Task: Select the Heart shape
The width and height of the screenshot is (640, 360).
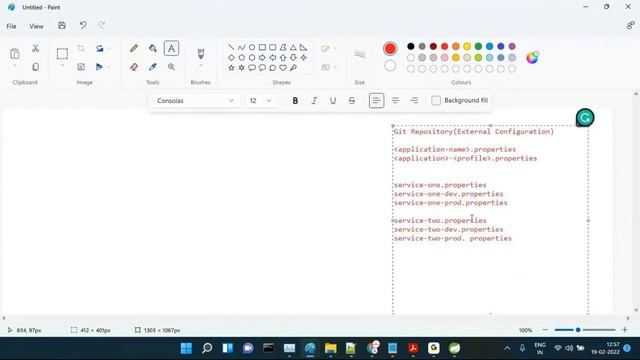Action: (x=283, y=68)
